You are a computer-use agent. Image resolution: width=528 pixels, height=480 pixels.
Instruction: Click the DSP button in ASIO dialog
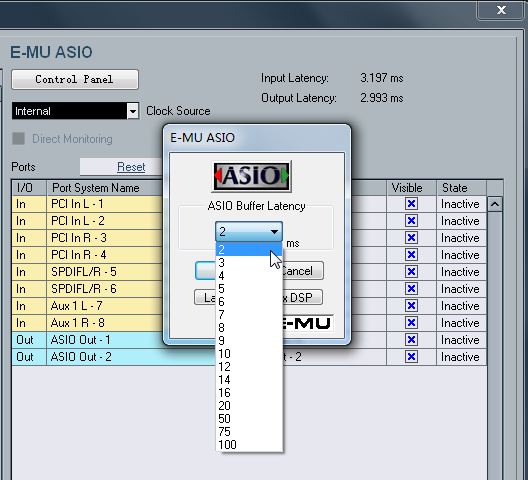(x=302, y=297)
